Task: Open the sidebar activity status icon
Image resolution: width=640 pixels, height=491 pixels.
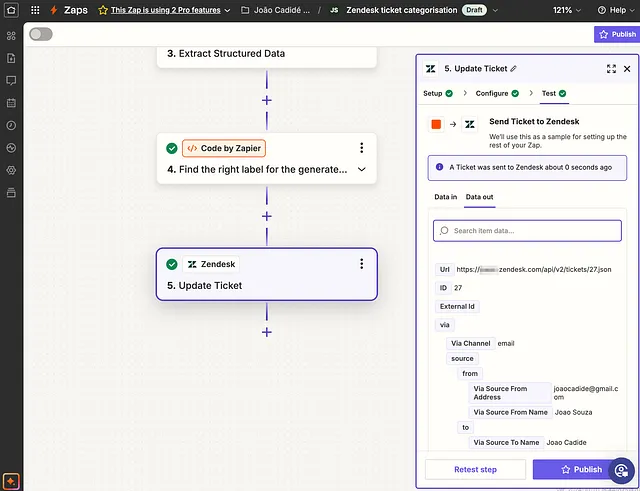Action: click(x=11, y=148)
